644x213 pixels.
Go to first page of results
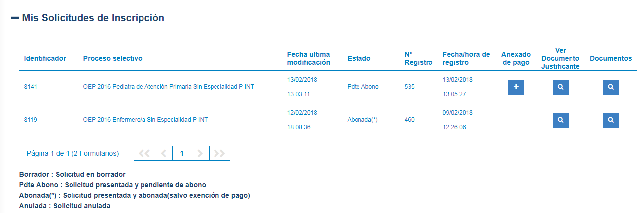point(144,153)
